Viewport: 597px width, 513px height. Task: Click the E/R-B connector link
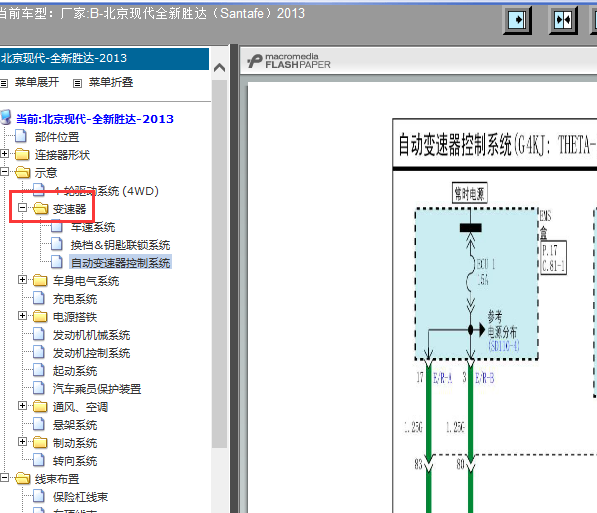[x=485, y=378]
